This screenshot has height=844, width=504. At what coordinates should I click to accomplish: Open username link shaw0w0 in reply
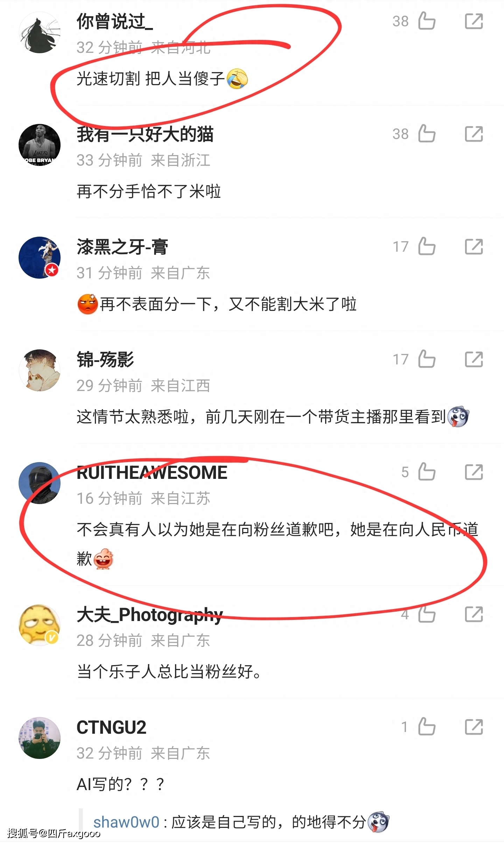point(126,822)
